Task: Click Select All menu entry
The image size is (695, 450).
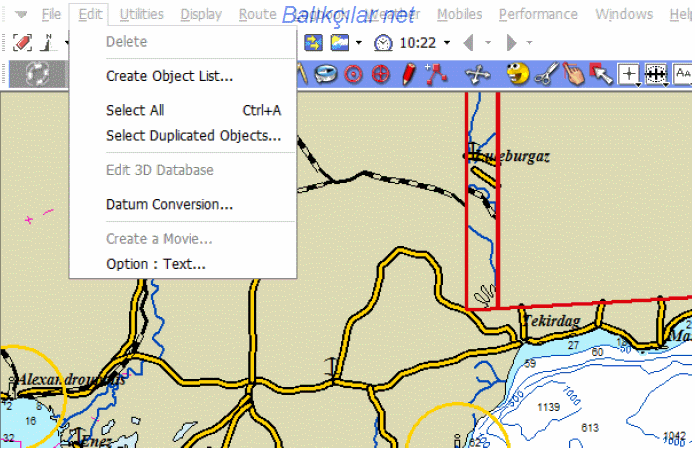Action: tap(135, 110)
